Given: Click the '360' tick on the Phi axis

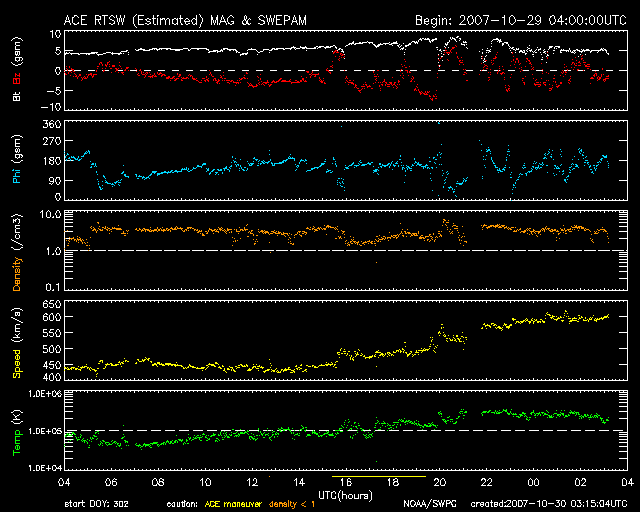Looking at the screenshot, I should (x=52, y=124).
